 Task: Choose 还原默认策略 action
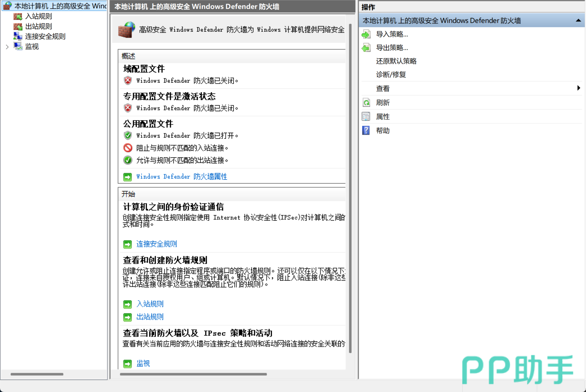[396, 61]
